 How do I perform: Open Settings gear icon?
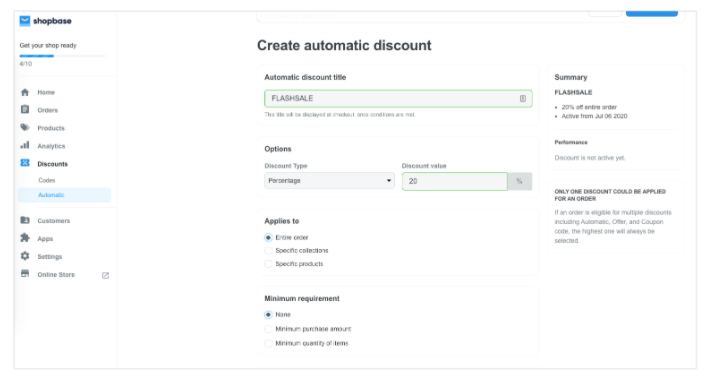(x=25, y=256)
